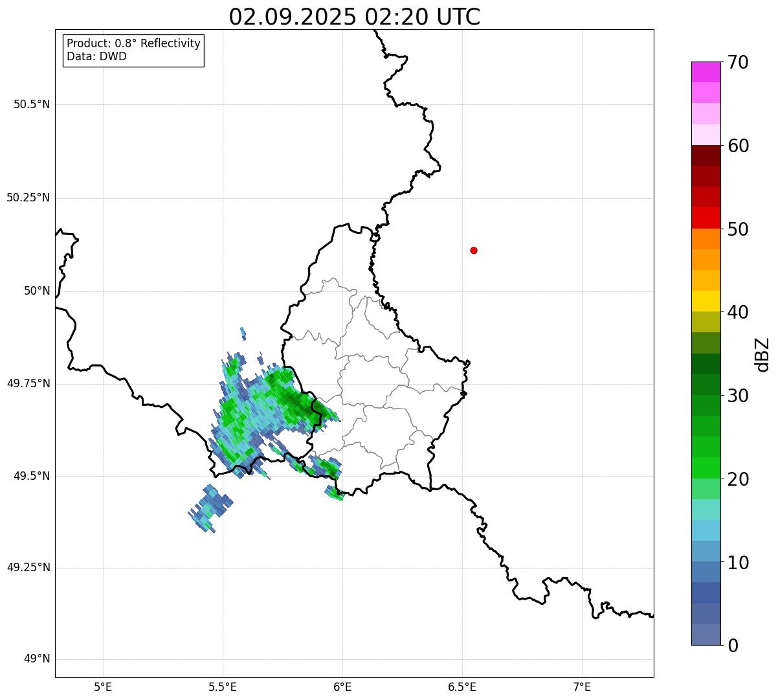This screenshot has width=778, height=700.
Task: Click the colorbar tick label 0
Action: (x=733, y=646)
